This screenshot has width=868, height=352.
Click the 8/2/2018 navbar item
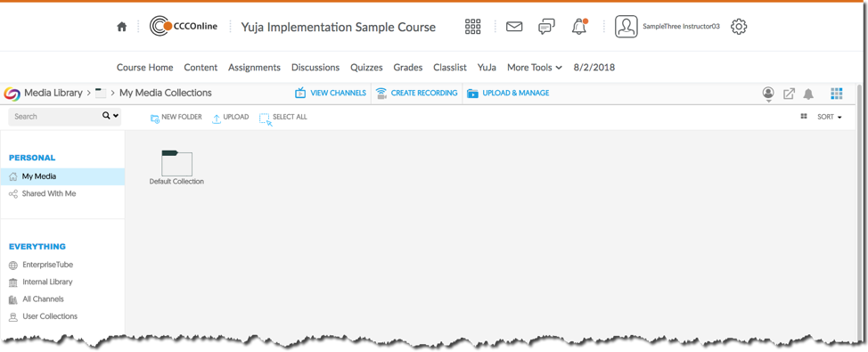click(x=594, y=68)
